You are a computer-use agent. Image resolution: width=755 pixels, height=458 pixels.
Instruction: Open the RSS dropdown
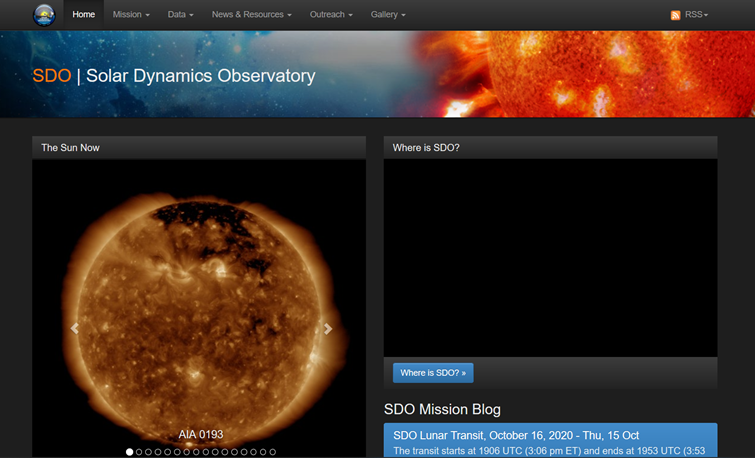[x=696, y=14]
